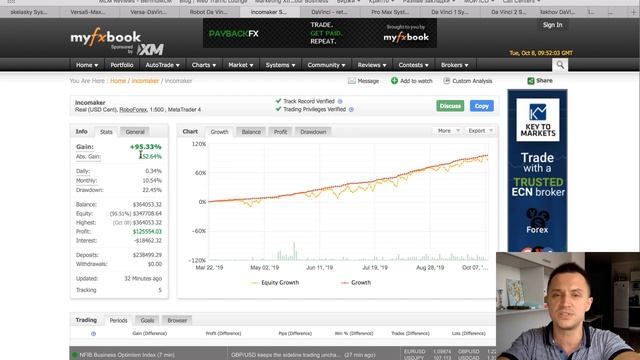The height and width of the screenshot is (360, 640).
Task: Click the Drawdown value 22.45%
Action: 152,190
